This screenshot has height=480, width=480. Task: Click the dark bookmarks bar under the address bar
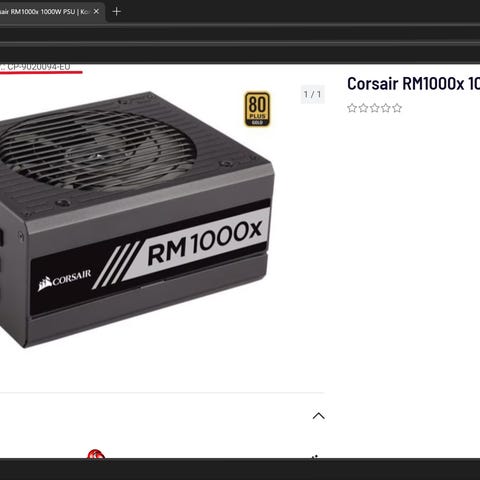pos(240,53)
